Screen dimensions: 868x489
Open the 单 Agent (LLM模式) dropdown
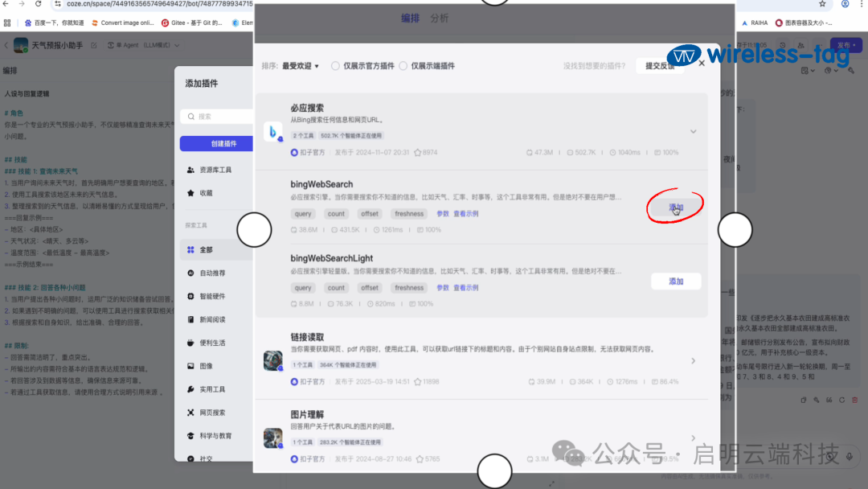click(x=143, y=45)
